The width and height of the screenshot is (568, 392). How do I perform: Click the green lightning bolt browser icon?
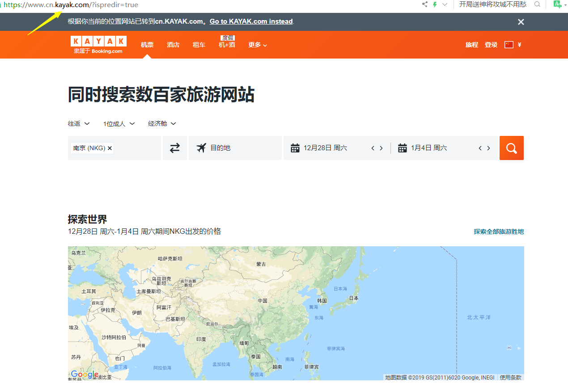pyautogui.click(x=435, y=4)
